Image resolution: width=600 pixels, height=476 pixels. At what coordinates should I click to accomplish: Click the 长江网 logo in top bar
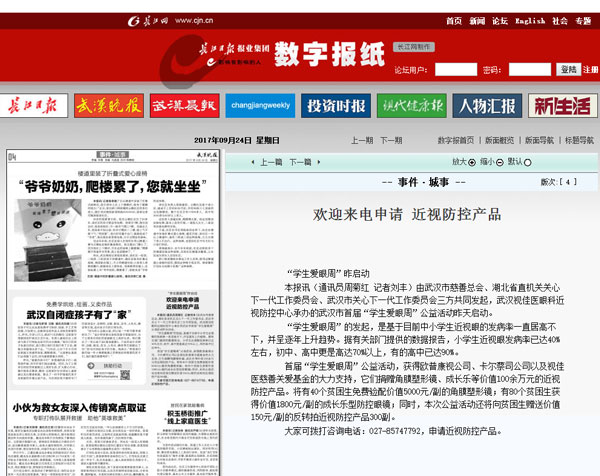click(x=148, y=21)
